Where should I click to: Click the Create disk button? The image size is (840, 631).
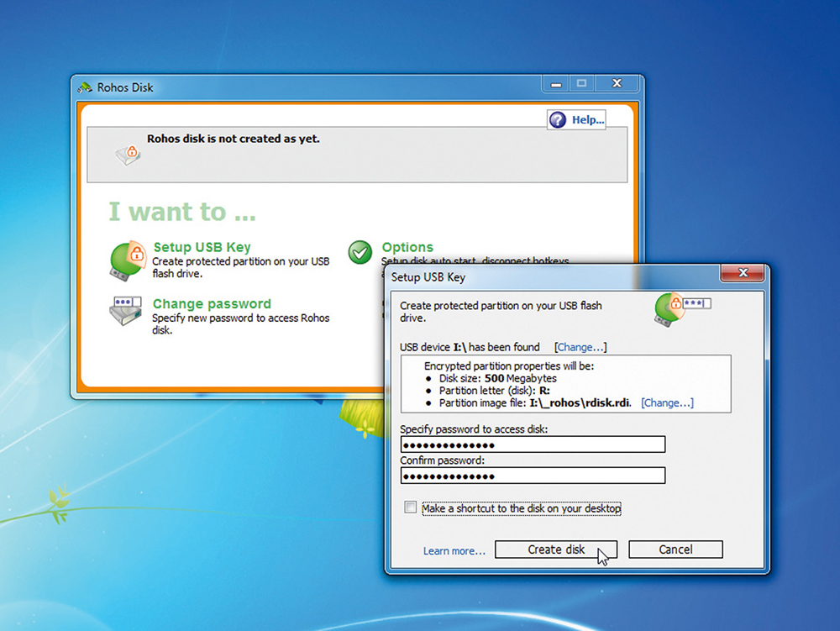[556, 549]
